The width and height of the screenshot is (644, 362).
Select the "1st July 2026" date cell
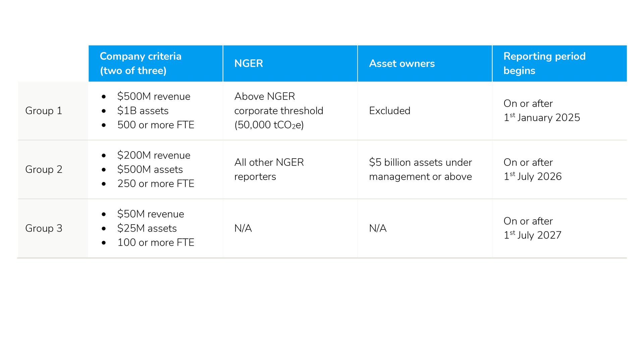533,169
